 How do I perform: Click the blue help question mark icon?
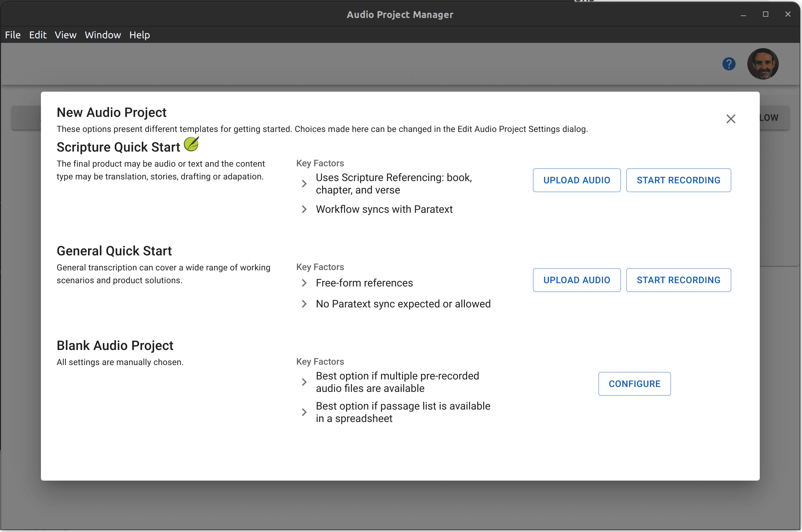click(728, 64)
